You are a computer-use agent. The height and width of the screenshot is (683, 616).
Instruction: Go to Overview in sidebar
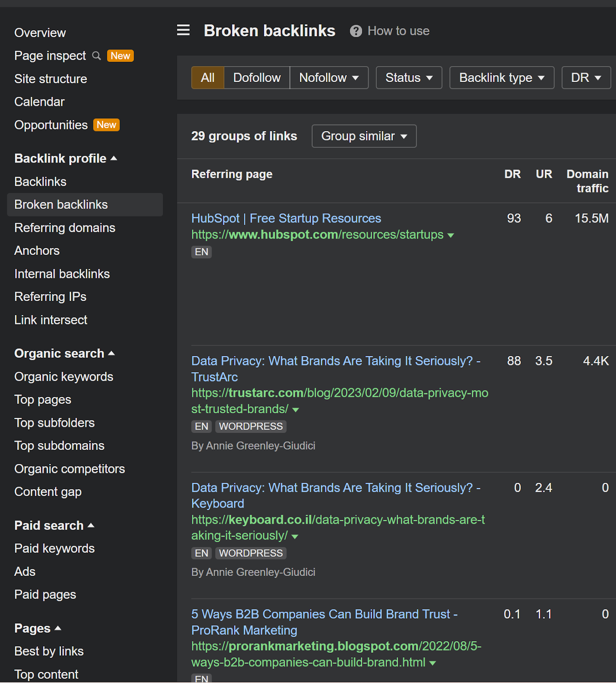coord(40,33)
